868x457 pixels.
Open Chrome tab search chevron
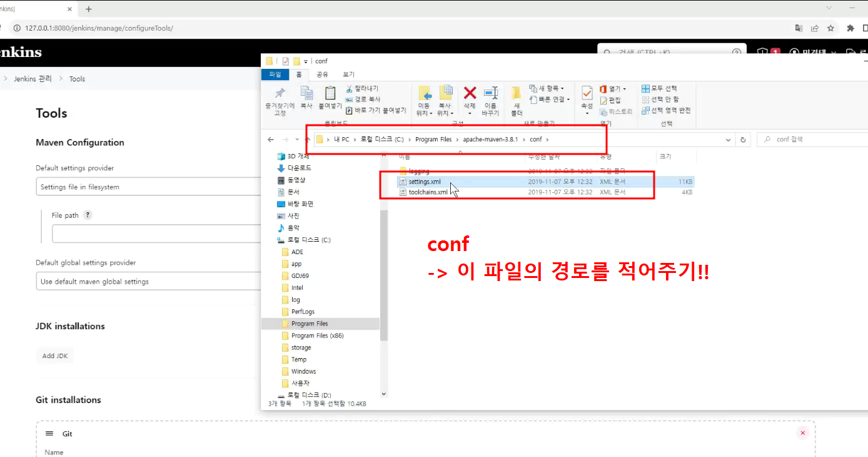(829, 8)
